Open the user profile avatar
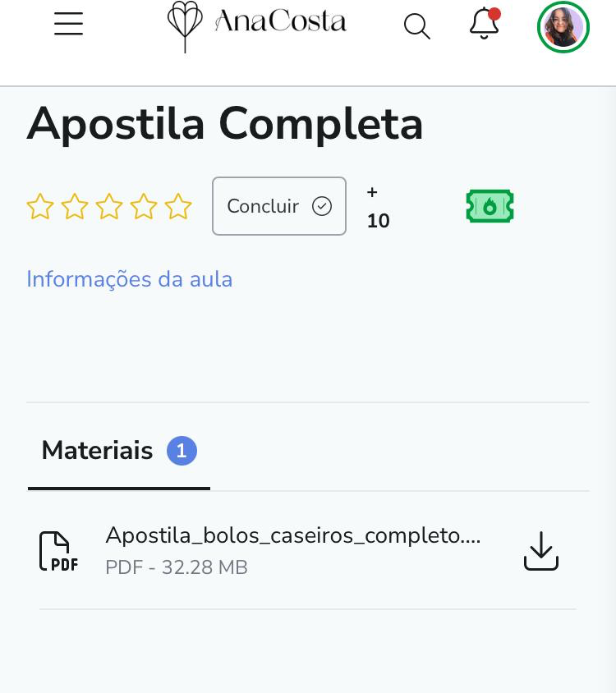Image resolution: width=616 pixels, height=693 pixels. click(x=563, y=27)
